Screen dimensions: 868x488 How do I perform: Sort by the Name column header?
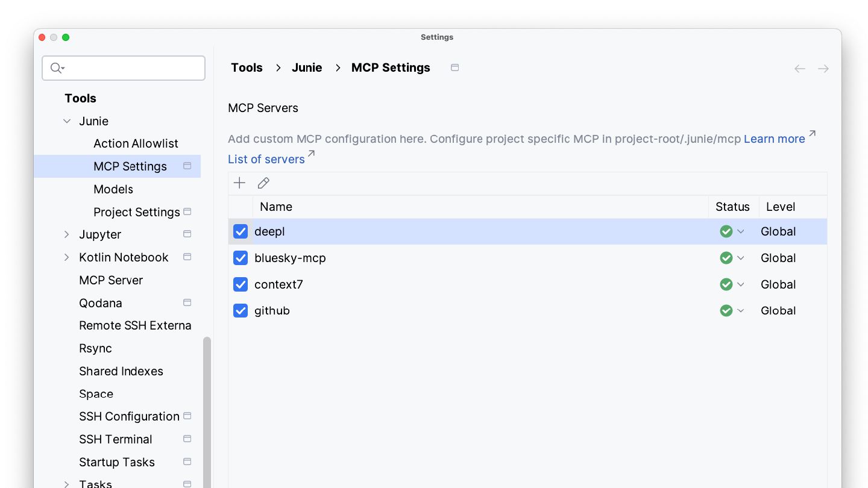click(480, 207)
